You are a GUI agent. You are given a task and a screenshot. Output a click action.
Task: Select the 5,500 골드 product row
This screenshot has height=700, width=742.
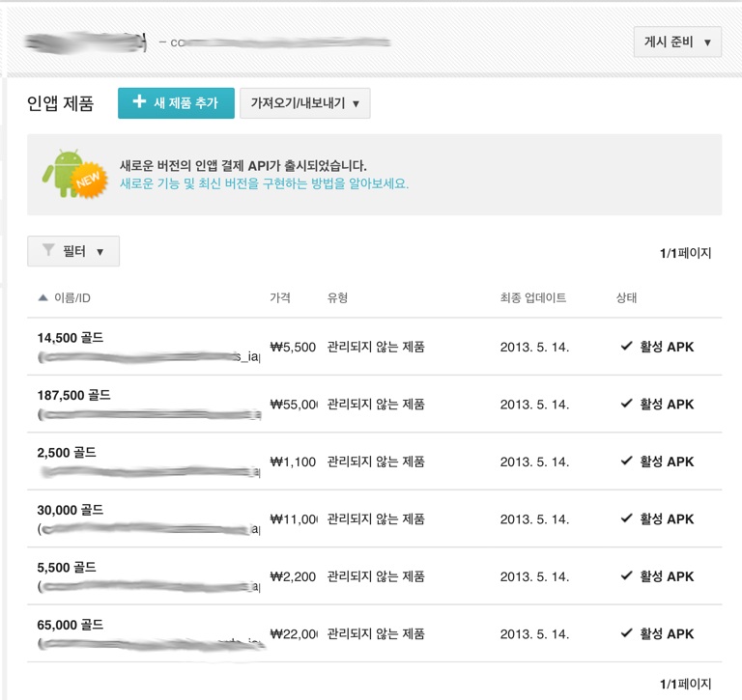(x=67, y=568)
